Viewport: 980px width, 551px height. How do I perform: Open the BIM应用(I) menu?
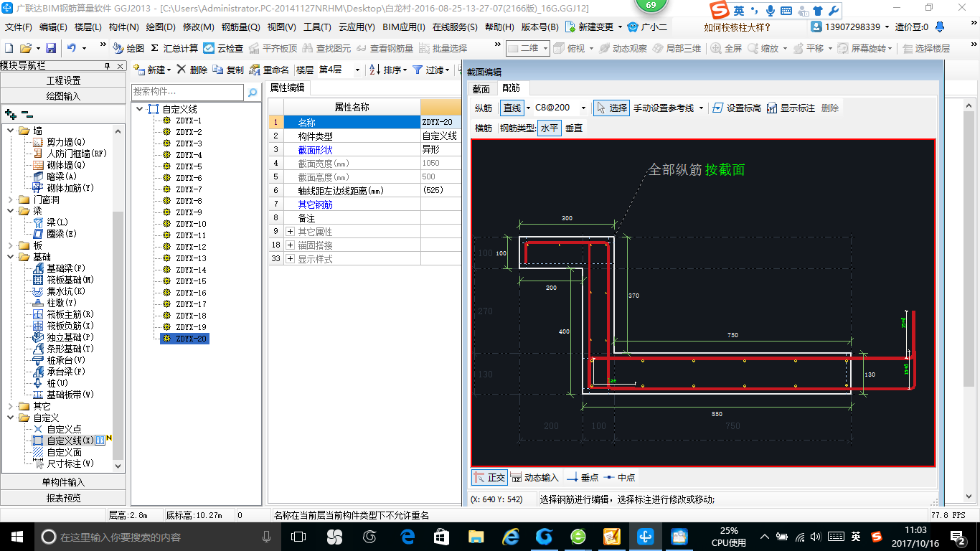click(x=404, y=27)
